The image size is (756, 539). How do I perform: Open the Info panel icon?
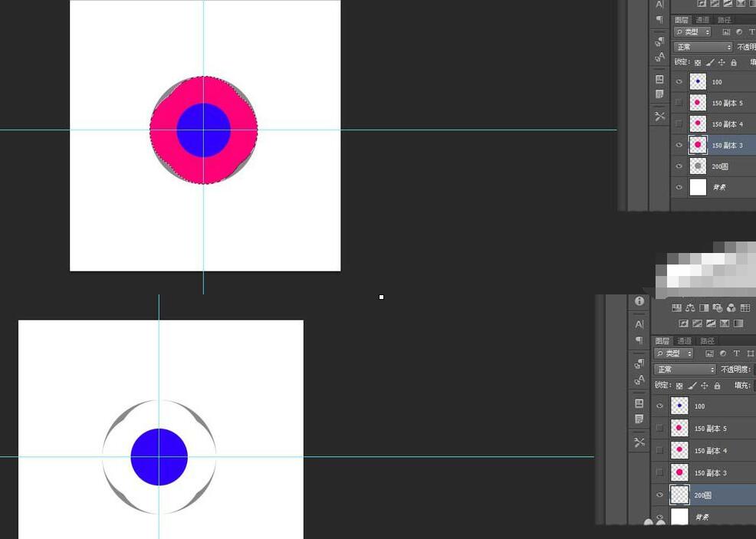tap(640, 299)
